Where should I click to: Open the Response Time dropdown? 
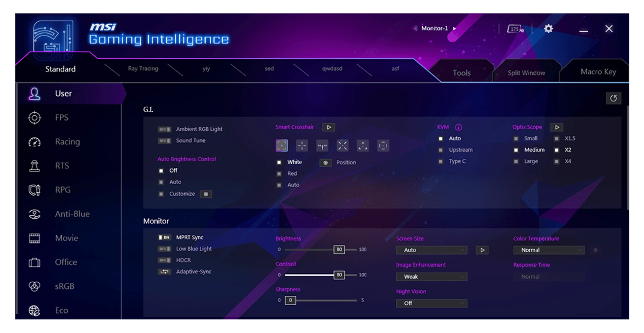point(549,277)
